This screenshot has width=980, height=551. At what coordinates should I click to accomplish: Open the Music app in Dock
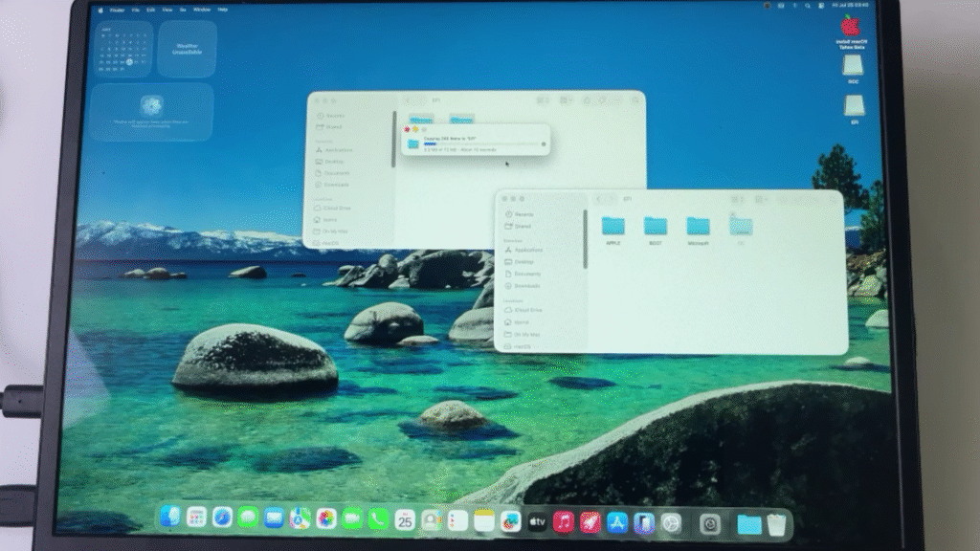click(565, 521)
